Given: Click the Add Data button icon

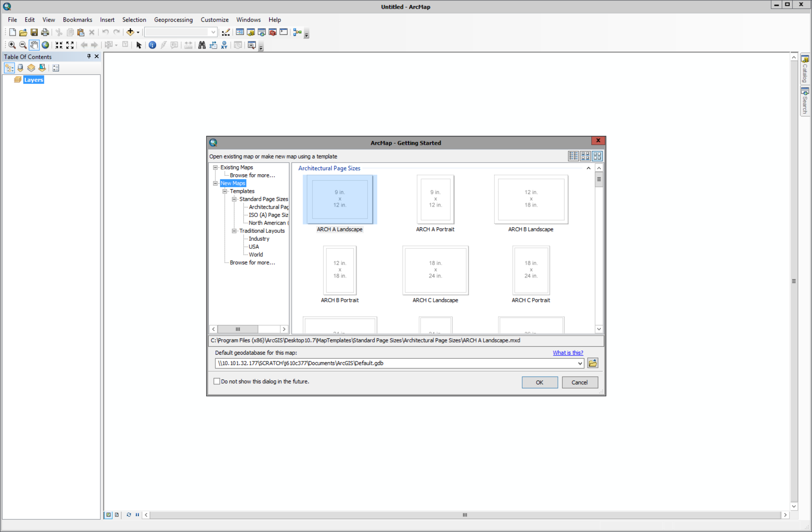Looking at the screenshot, I should click(130, 32).
